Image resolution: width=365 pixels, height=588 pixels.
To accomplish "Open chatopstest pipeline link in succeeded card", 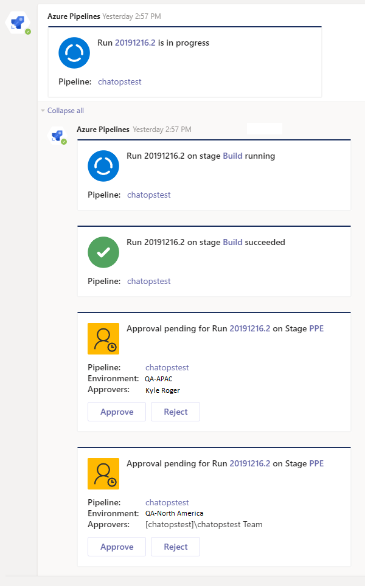I will point(149,282).
